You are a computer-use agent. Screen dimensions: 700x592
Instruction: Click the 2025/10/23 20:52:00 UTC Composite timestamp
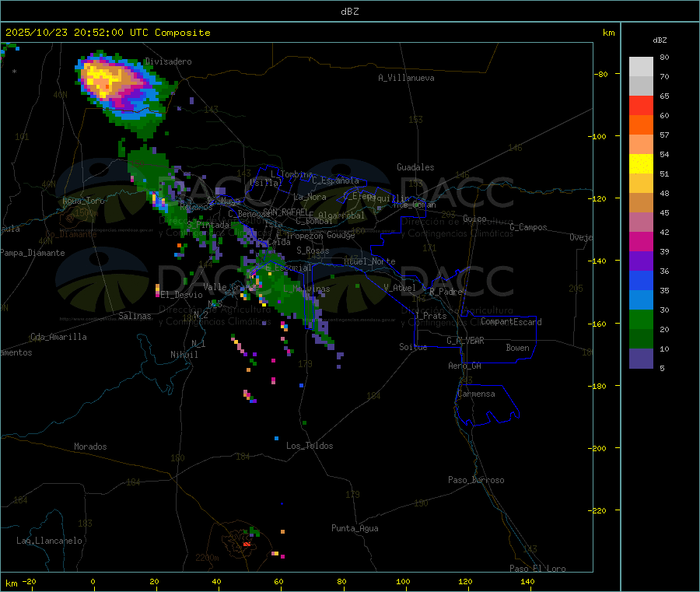107,33
